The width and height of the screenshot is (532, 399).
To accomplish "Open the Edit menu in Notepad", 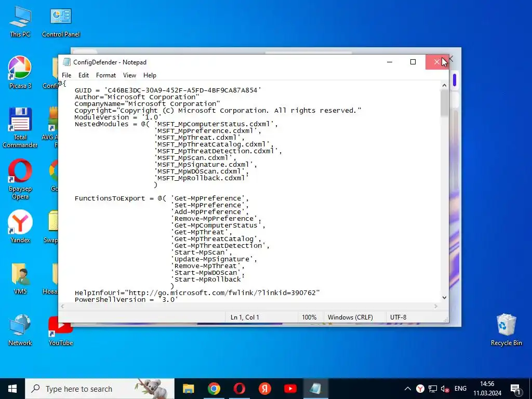I will (84, 75).
